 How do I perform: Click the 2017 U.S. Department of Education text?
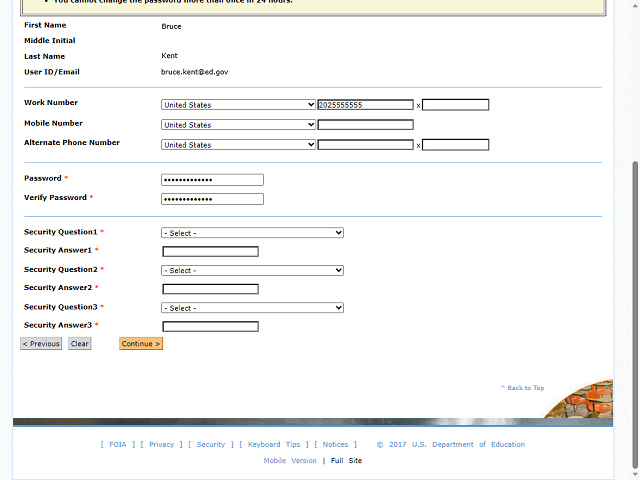[x=451, y=444]
